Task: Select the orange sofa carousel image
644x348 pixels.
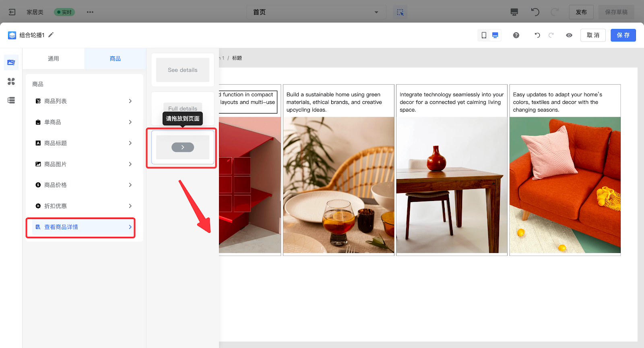Action: tap(565, 185)
